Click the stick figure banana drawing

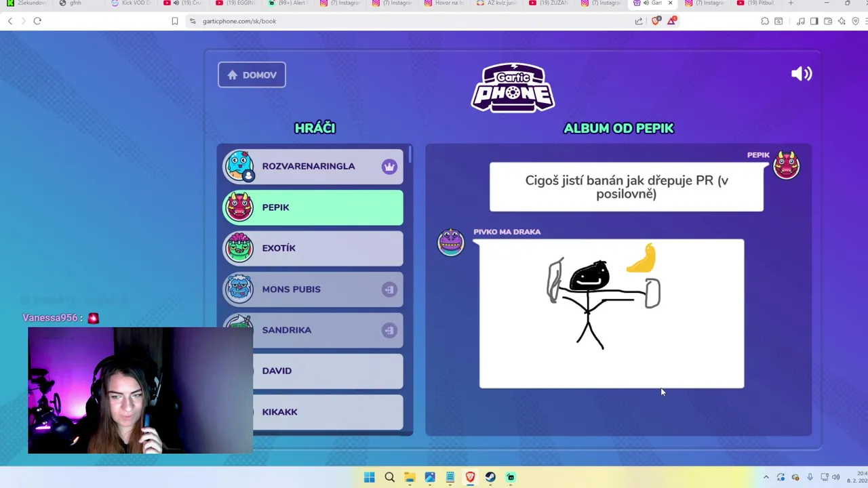[x=612, y=314]
